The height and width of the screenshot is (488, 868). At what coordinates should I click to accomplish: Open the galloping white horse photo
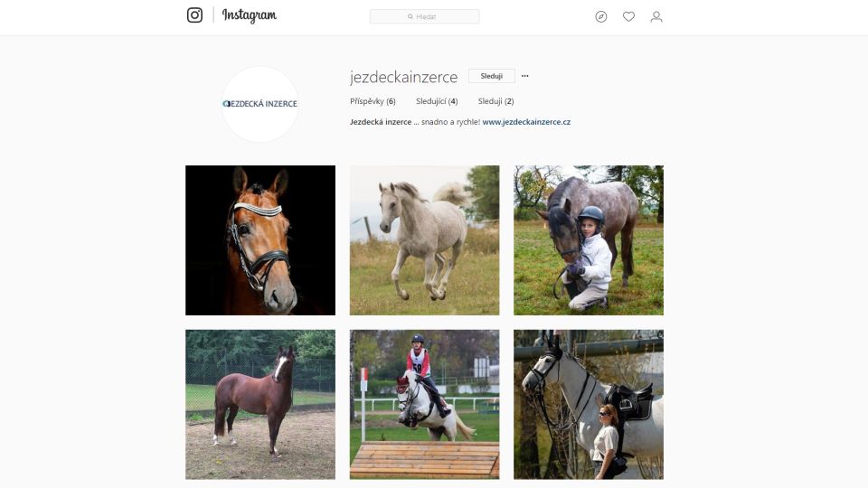425,240
